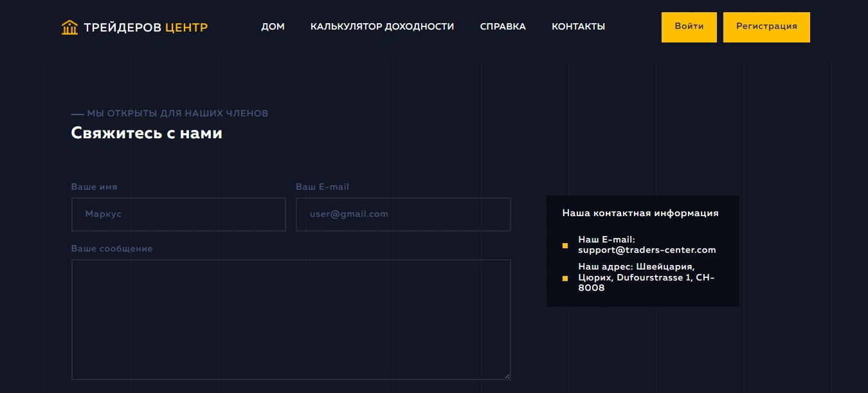The height and width of the screenshot is (393, 868).
Task: Select support@traders-center.com email text
Action: 647,250
